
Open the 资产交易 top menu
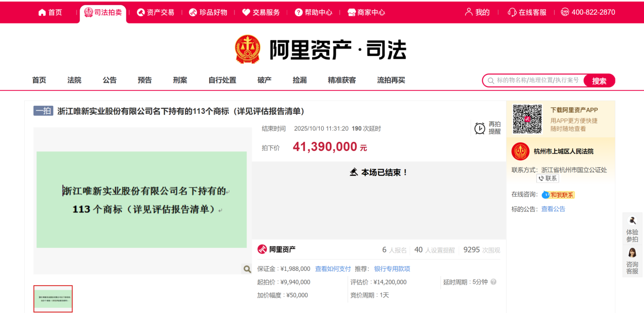click(x=155, y=12)
